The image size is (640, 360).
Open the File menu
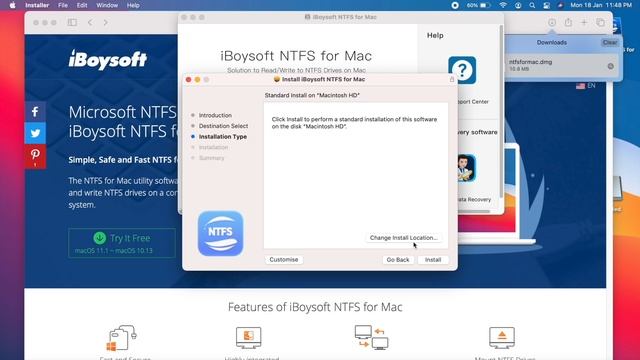pyautogui.click(x=63, y=5)
